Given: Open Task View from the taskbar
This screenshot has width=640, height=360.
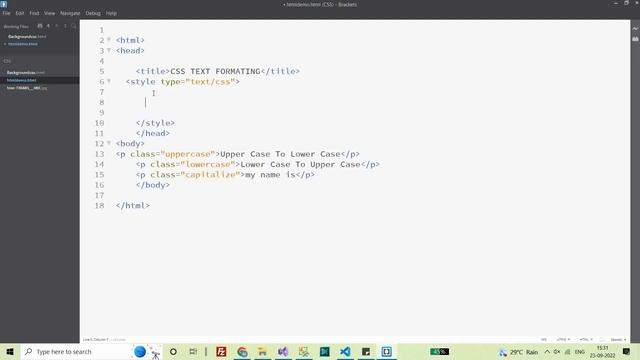Looking at the screenshot, I should [193, 351].
